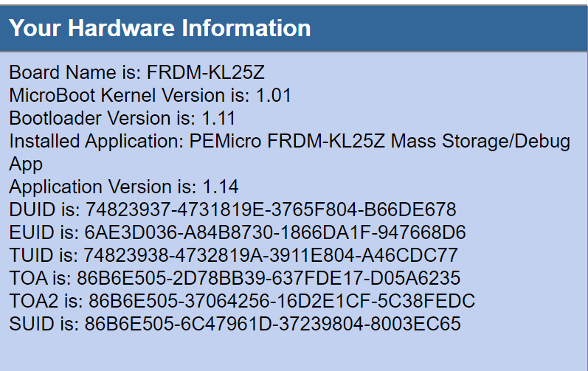Click the DUID value starting with 74823937

tap(271, 209)
